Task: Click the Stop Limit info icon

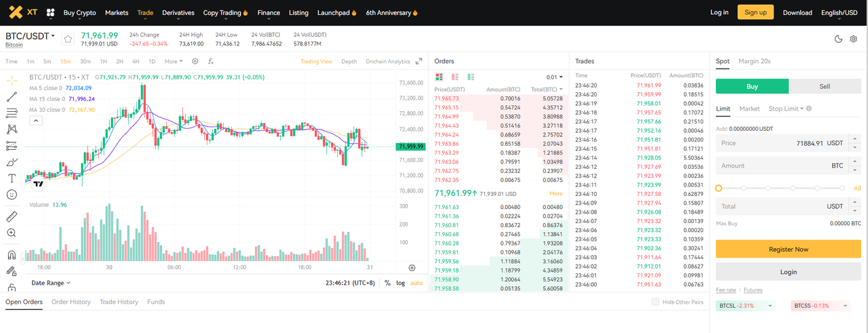Action: (x=809, y=109)
